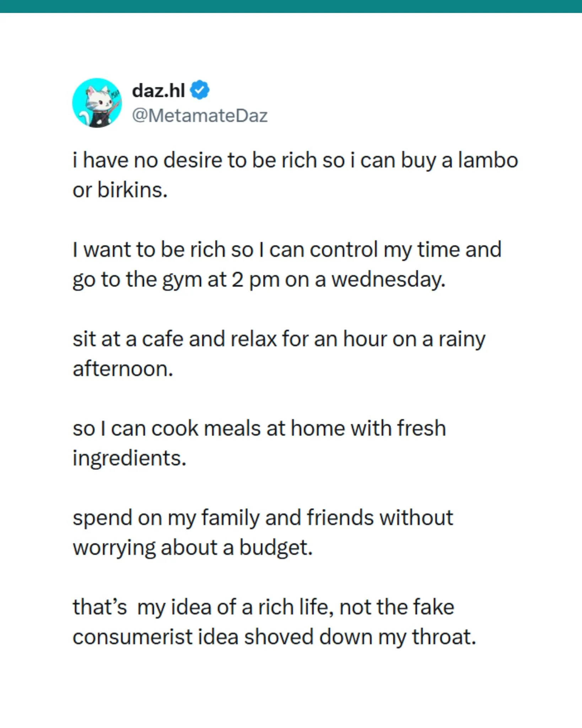Viewport: 582px width, 728px height.
Task: Click the word "throat" at the end
Action: (x=441, y=637)
